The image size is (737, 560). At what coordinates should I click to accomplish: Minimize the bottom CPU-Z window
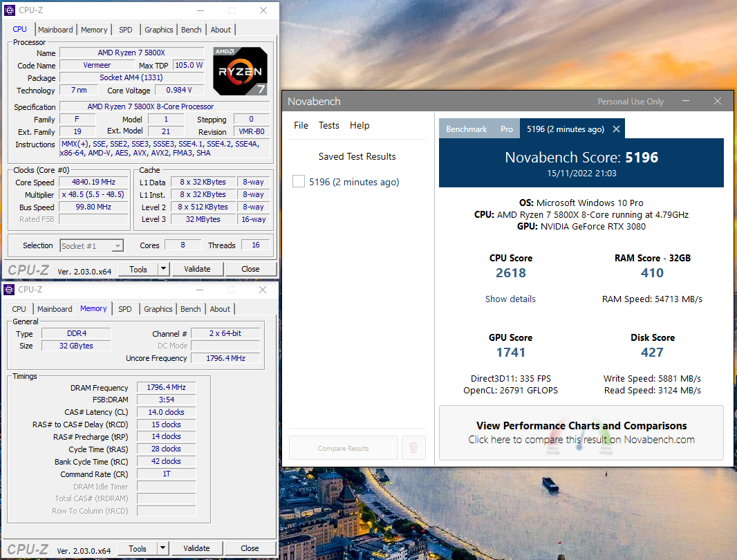pos(200,290)
